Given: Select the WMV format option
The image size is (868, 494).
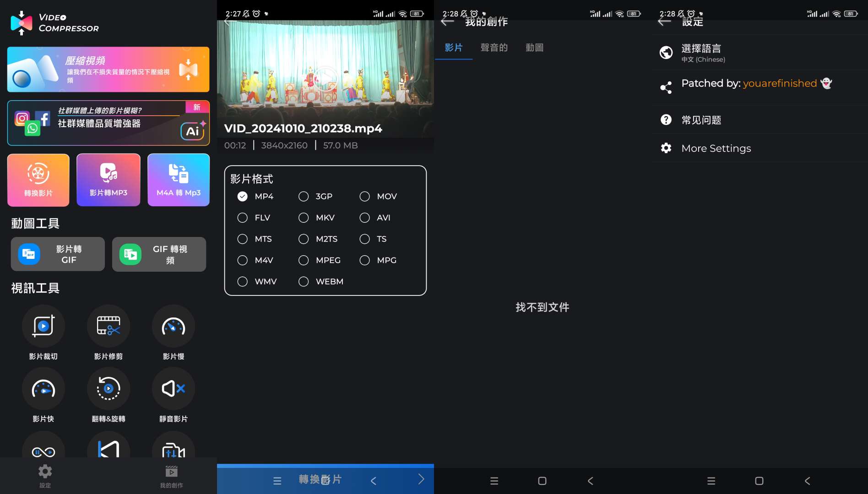Looking at the screenshot, I should (257, 281).
